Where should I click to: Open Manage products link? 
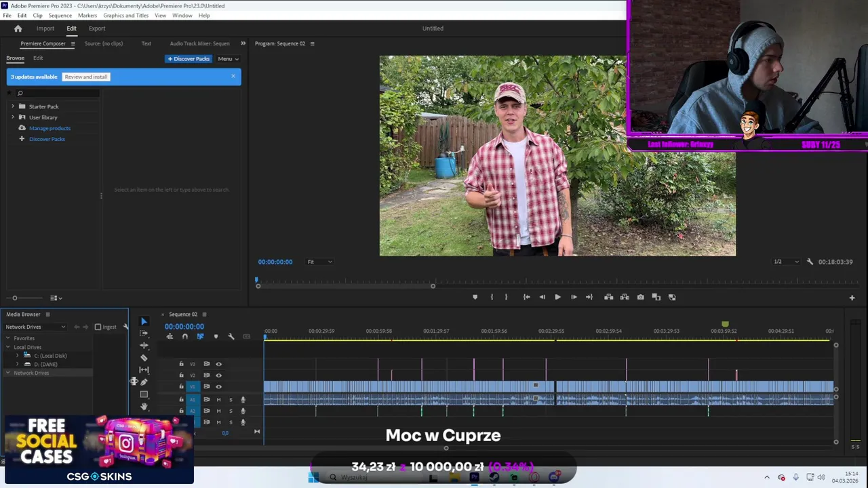tap(50, 128)
